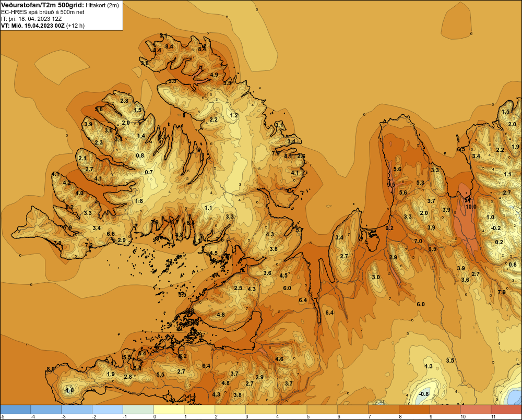522x420 pixels.
Task: Click the 'IT: þri. 18. 04. 2023 12Z' line
Action: pos(31,19)
